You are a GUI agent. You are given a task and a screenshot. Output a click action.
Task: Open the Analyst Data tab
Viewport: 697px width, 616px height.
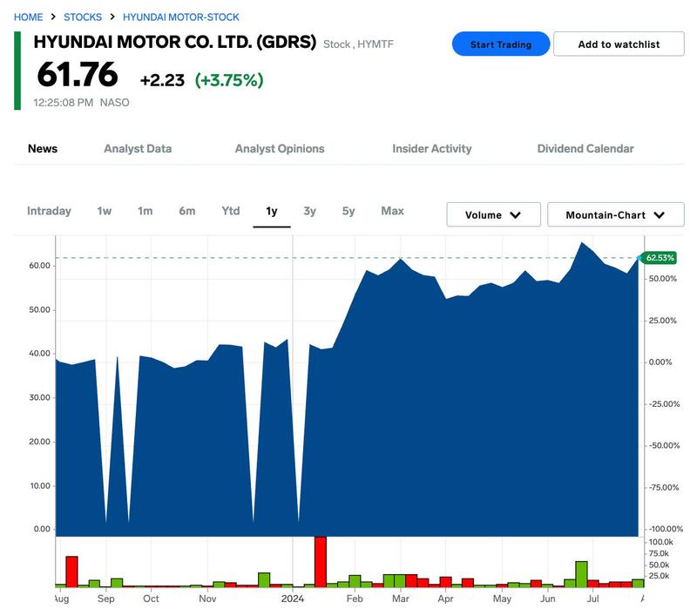click(138, 148)
